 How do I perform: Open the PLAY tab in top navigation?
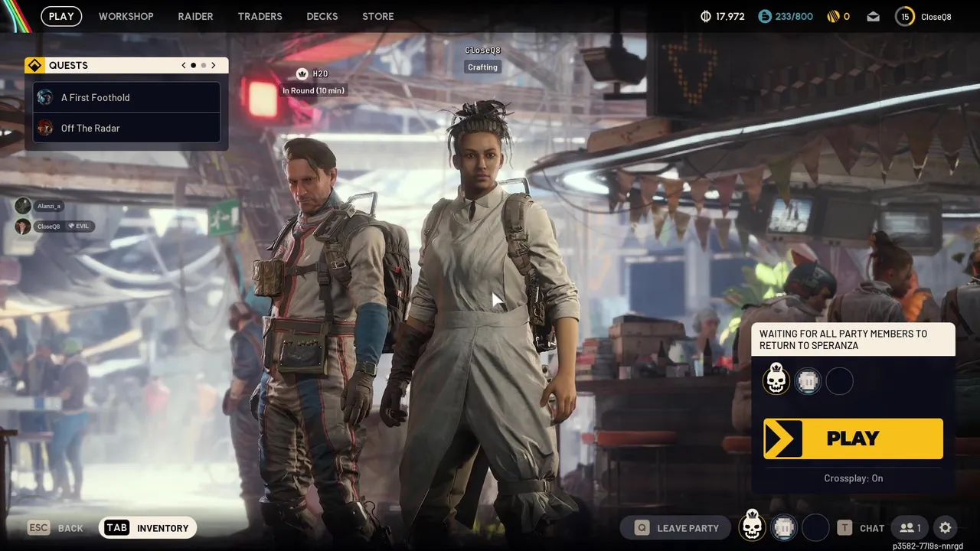point(61,16)
